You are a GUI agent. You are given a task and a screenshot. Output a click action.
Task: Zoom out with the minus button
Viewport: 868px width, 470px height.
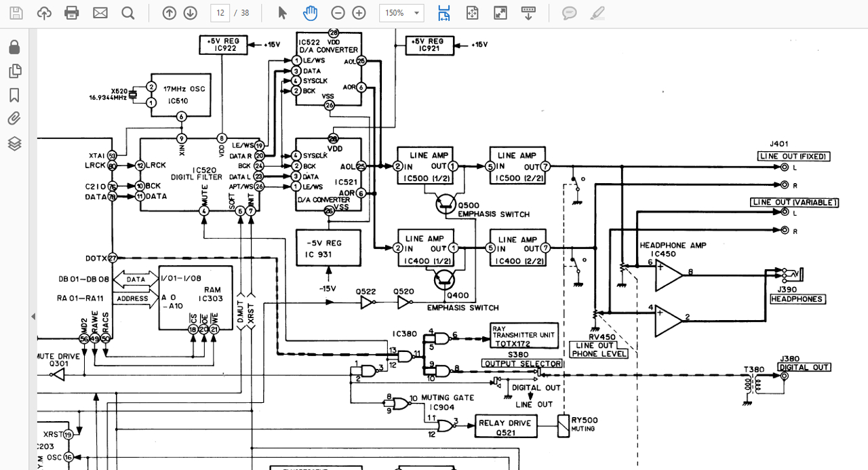338,13
